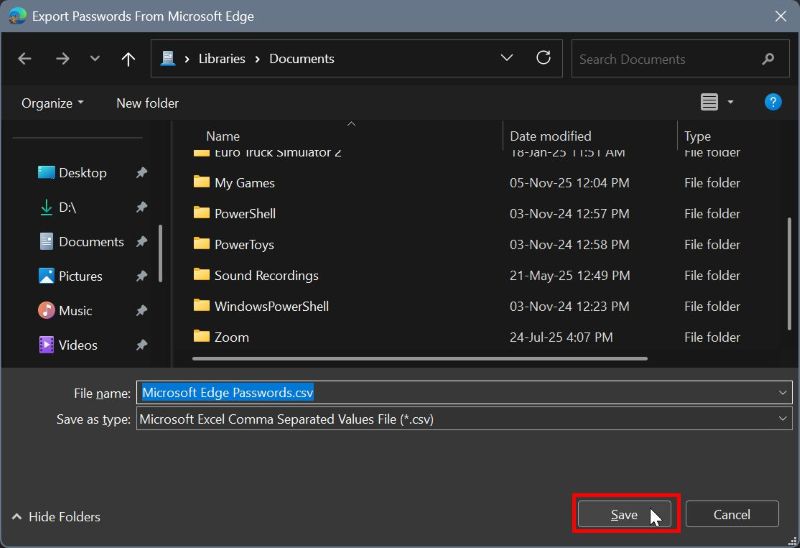Click the PowerToys folder icon
This screenshot has width=800, height=548.
202,243
